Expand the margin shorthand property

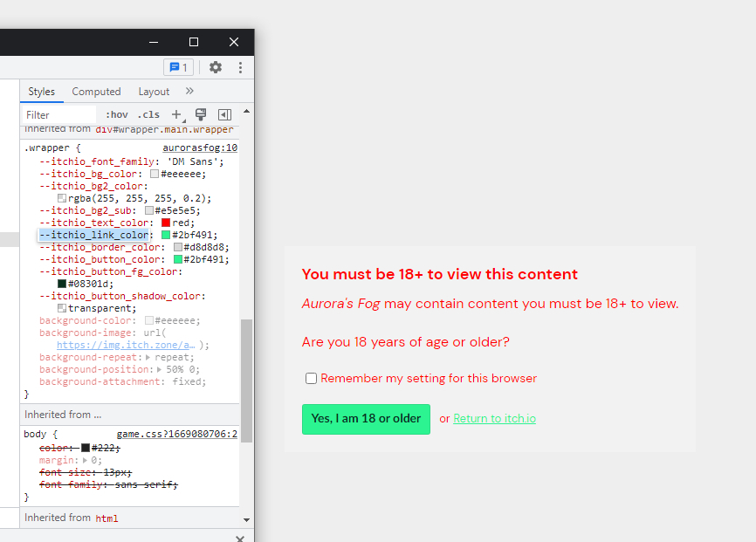click(x=85, y=461)
